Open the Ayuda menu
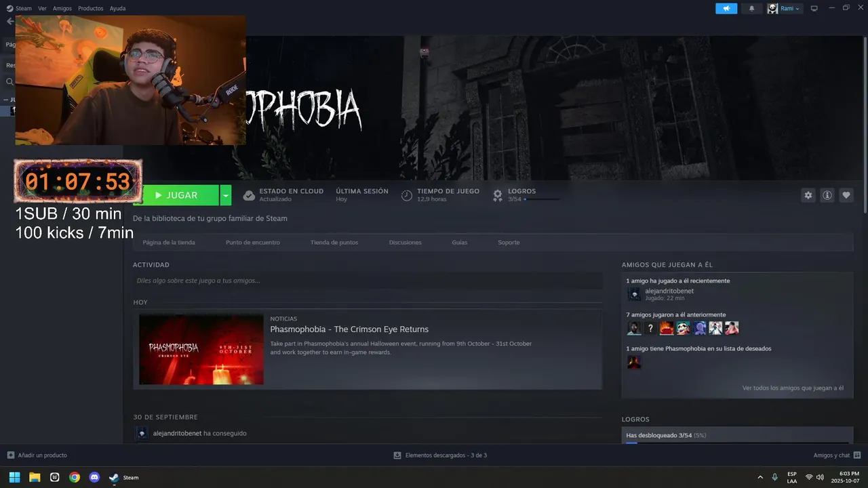Screen dimensions: 868x488 pos(118,8)
